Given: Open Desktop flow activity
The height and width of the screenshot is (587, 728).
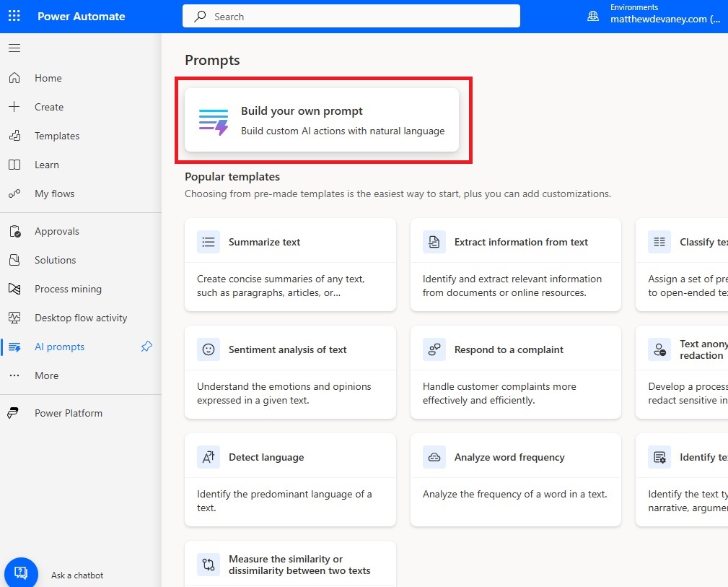Looking at the screenshot, I should [81, 318].
